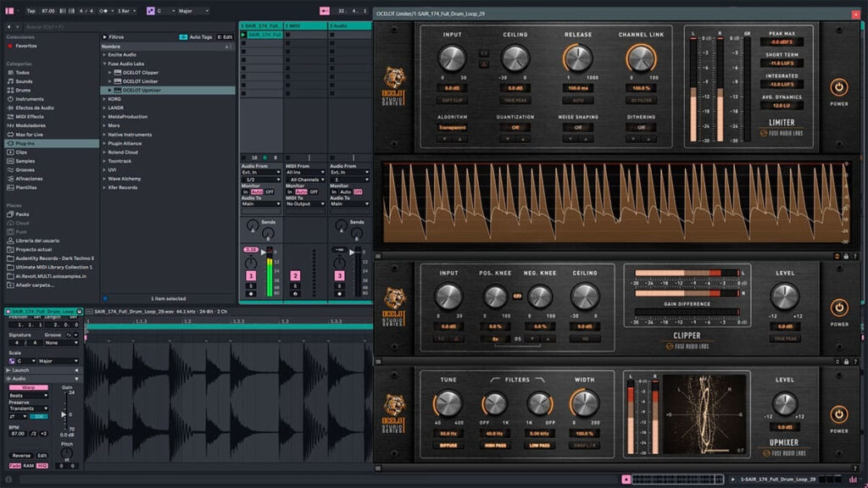
Task: Open 1 Bar quantization dropdown
Action: coord(126,10)
